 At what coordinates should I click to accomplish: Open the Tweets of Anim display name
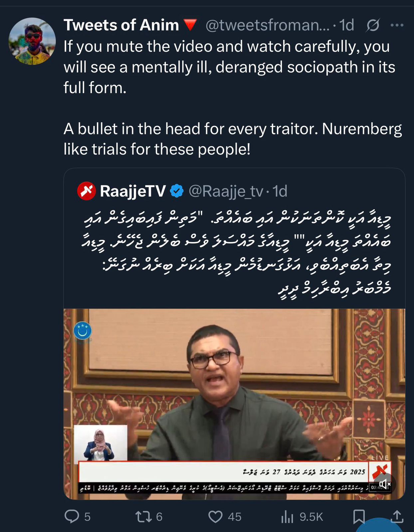(x=121, y=25)
